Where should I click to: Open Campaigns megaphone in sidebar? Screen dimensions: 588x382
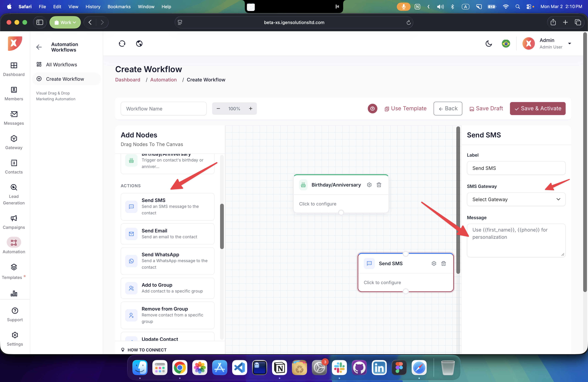[x=14, y=222]
